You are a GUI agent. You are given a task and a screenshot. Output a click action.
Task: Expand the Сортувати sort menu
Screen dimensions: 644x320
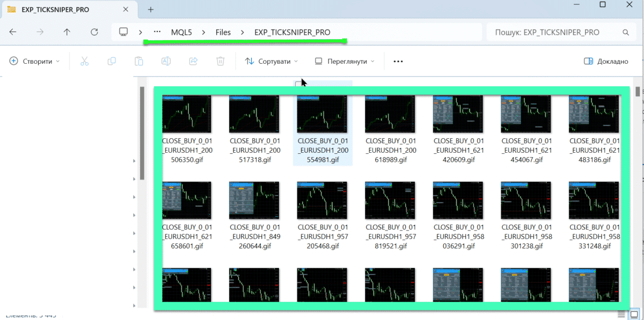(272, 61)
